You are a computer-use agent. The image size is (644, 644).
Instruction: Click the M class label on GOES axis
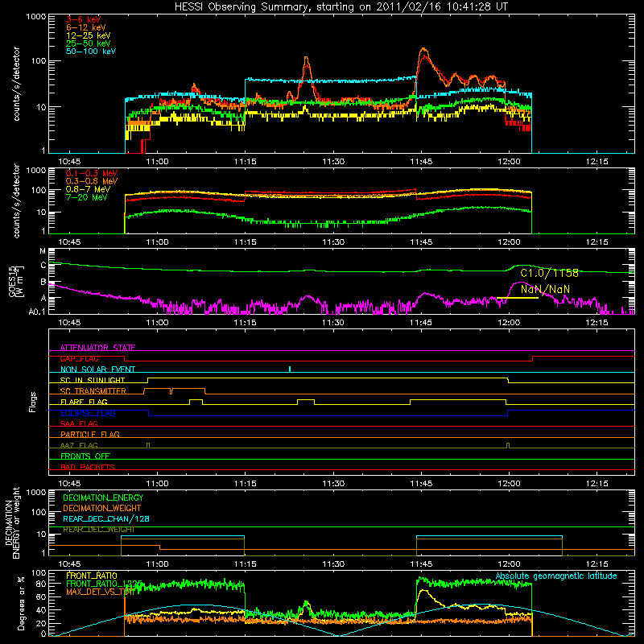(x=43, y=251)
